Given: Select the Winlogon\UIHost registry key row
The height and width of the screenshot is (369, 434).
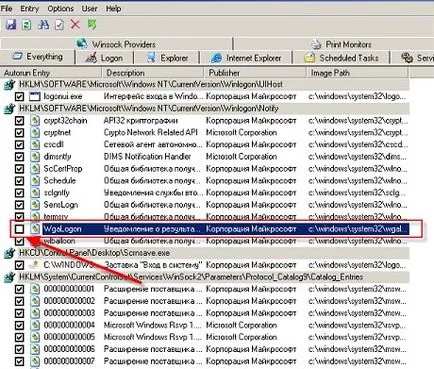Looking at the screenshot, I should [x=206, y=85].
